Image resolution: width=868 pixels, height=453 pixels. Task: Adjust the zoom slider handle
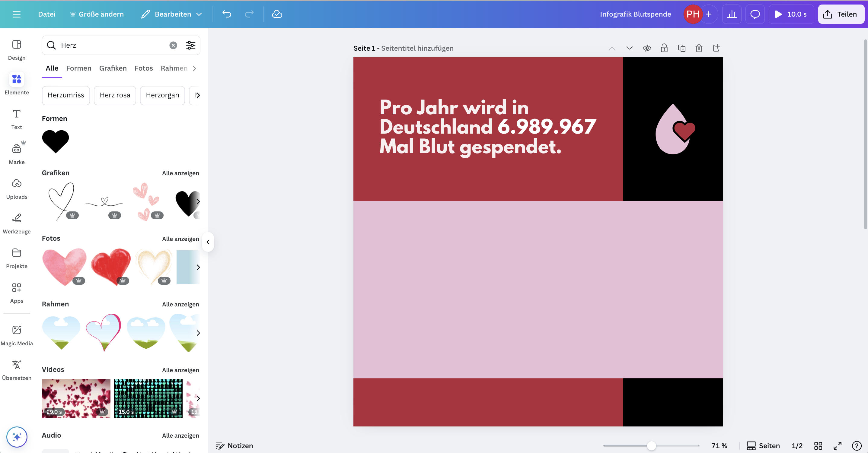(x=651, y=445)
